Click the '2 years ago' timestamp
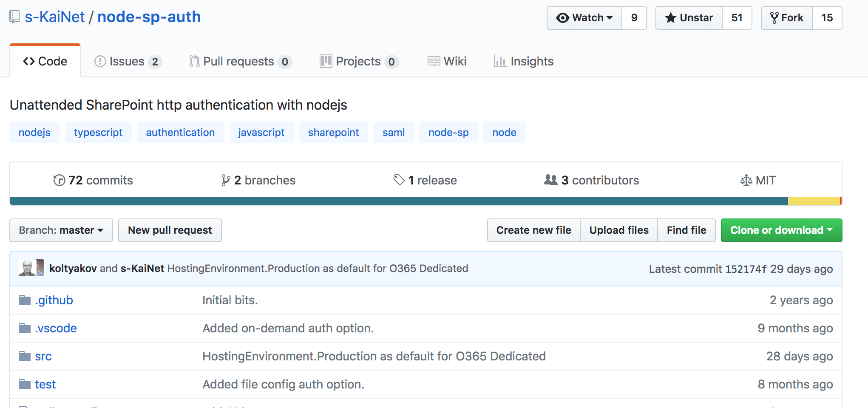Image resolution: width=868 pixels, height=408 pixels. 801,300
